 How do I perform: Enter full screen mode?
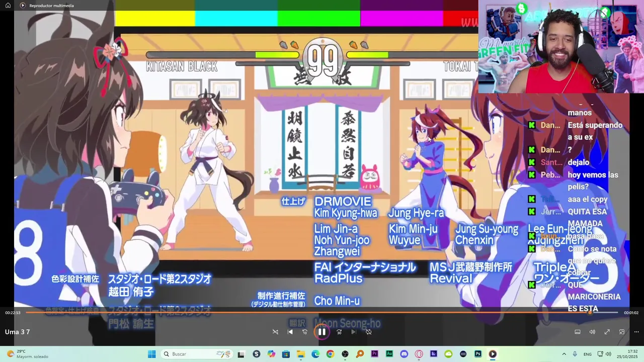click(x=607, y=332)
